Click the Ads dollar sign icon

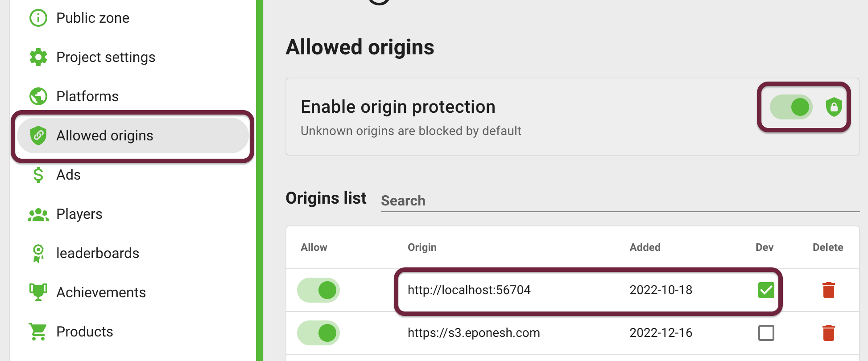(x=38, y=175)
